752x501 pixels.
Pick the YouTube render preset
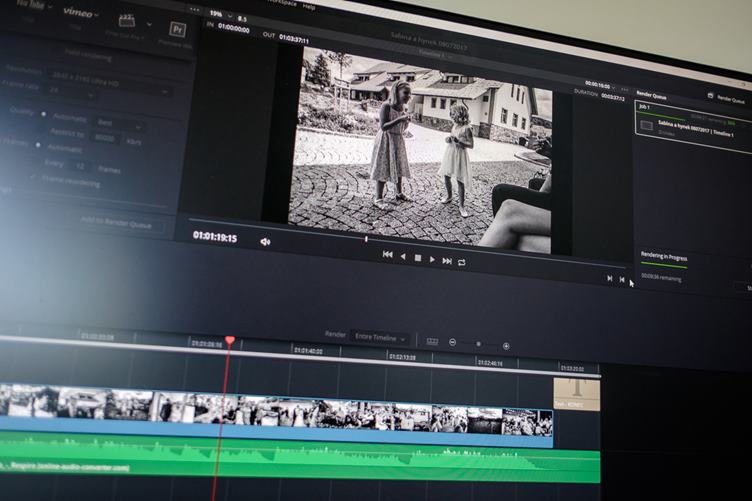tap(31, 4)
